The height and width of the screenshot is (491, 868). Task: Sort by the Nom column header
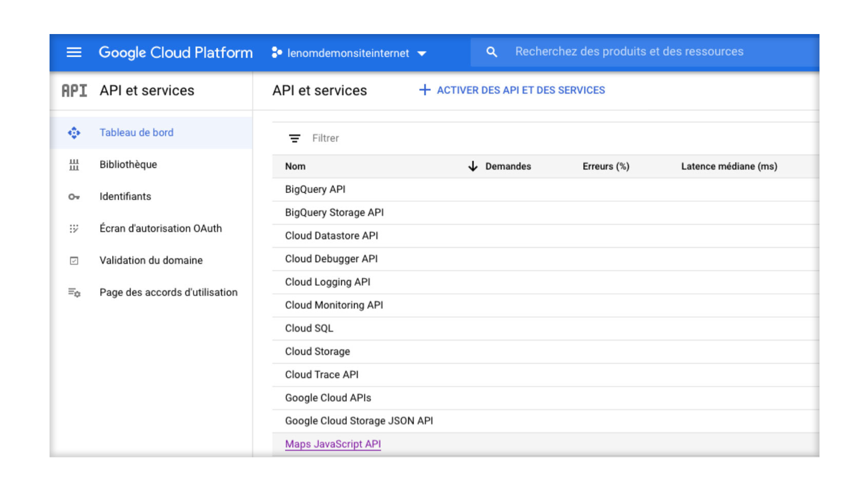pos(295,166)
